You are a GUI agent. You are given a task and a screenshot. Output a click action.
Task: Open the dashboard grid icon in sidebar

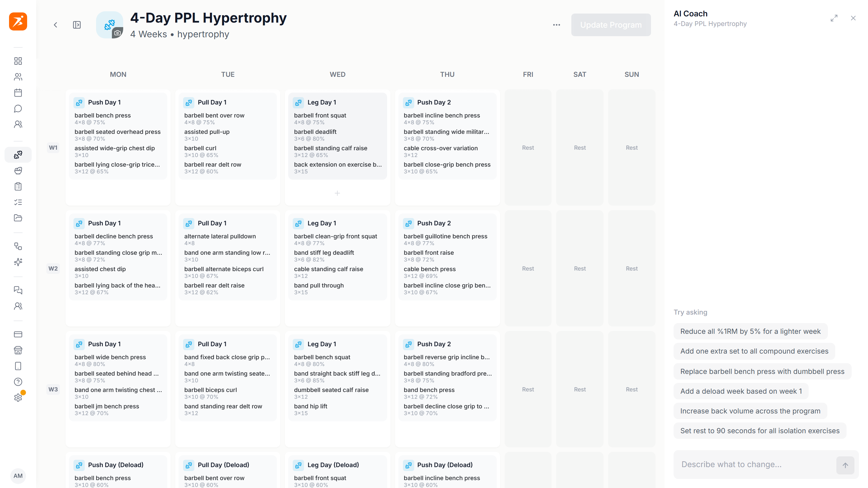point(18,61)
